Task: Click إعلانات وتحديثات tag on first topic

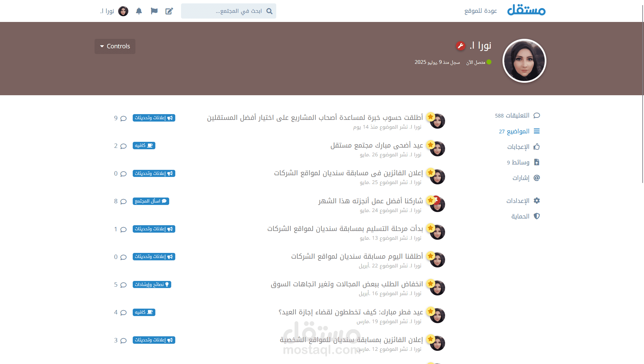Action: 154,118
